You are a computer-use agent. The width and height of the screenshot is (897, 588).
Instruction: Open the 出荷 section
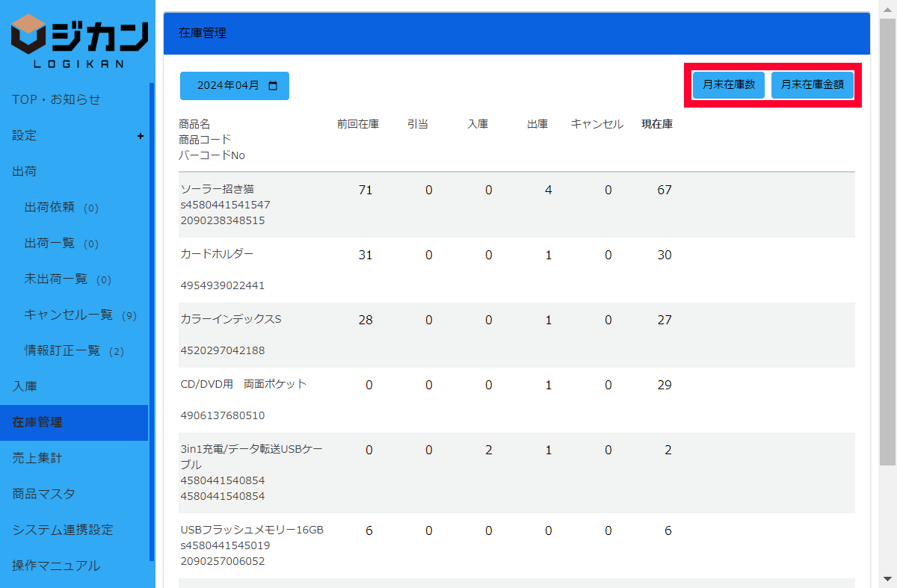(x=25, y=171)
